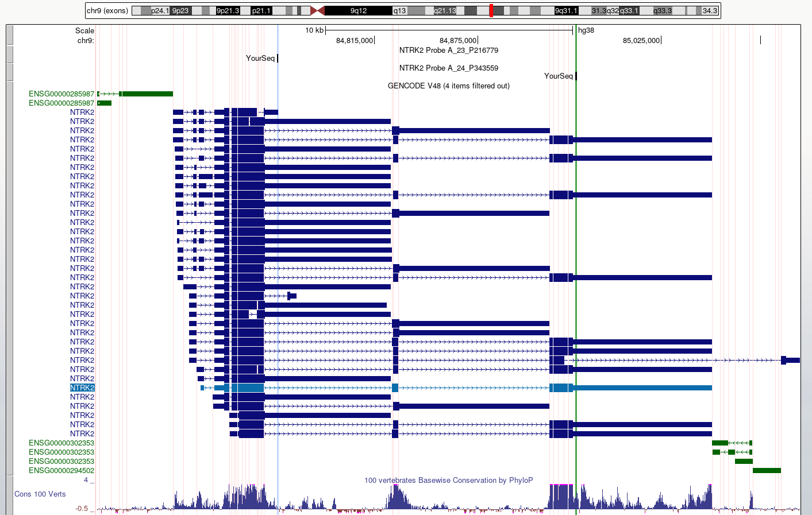The height and width of the screenshot is (515, 812).
Task: Click the highlighted NTRK2 gene label
Action: coord(82,388)
